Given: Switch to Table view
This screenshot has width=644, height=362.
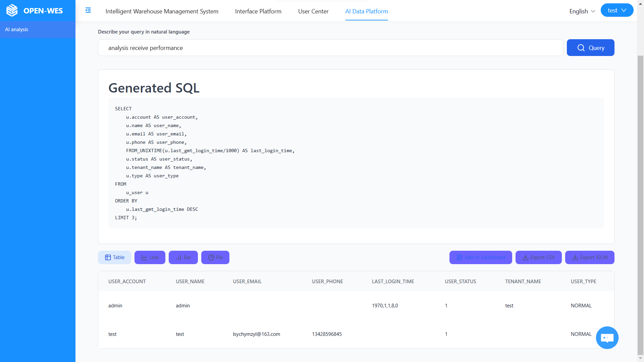Looking at the screenshot, I should pyautogui.click(x=115, y=257).
